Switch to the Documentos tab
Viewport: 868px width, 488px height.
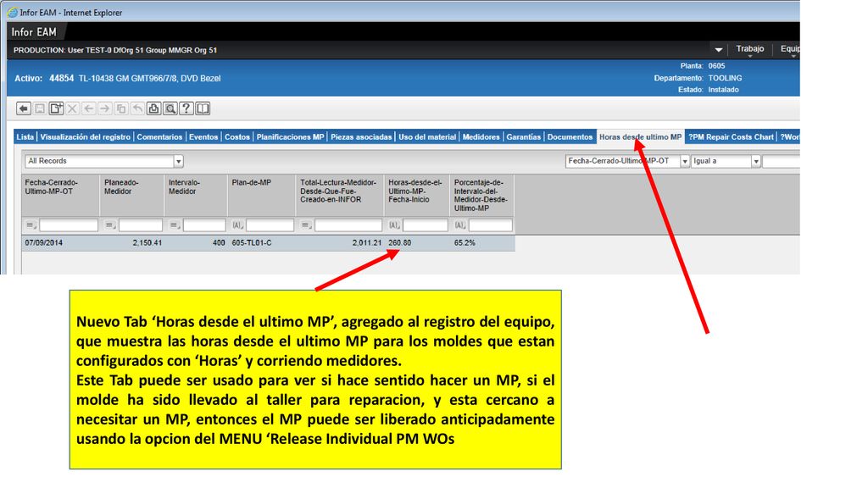[x=570, y=136]
